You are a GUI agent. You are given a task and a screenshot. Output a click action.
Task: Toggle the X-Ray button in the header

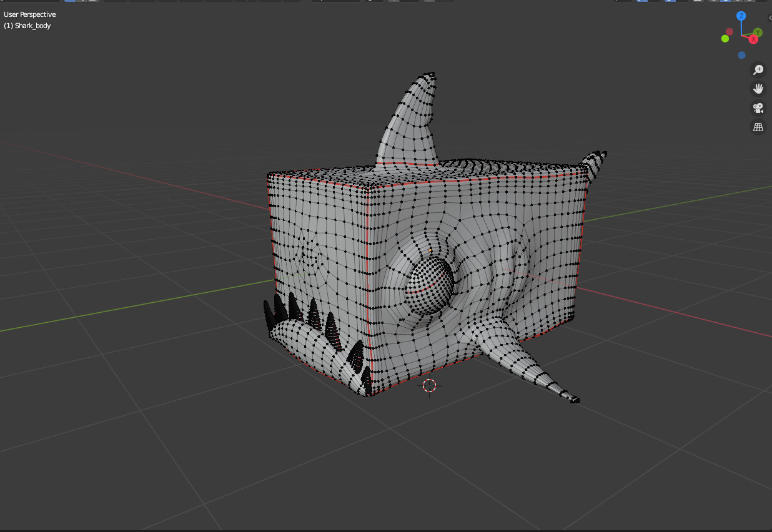click(698, 2)
